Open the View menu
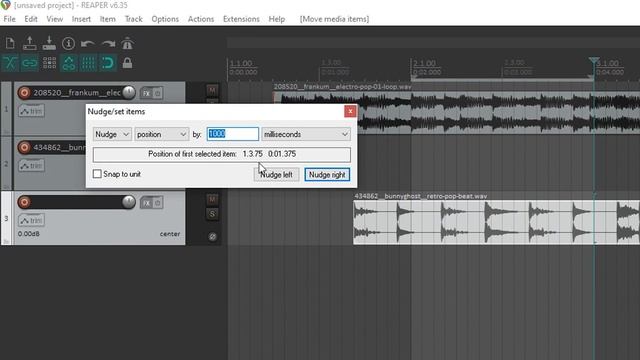The image size is (640, 360). (x=54, y=19)
